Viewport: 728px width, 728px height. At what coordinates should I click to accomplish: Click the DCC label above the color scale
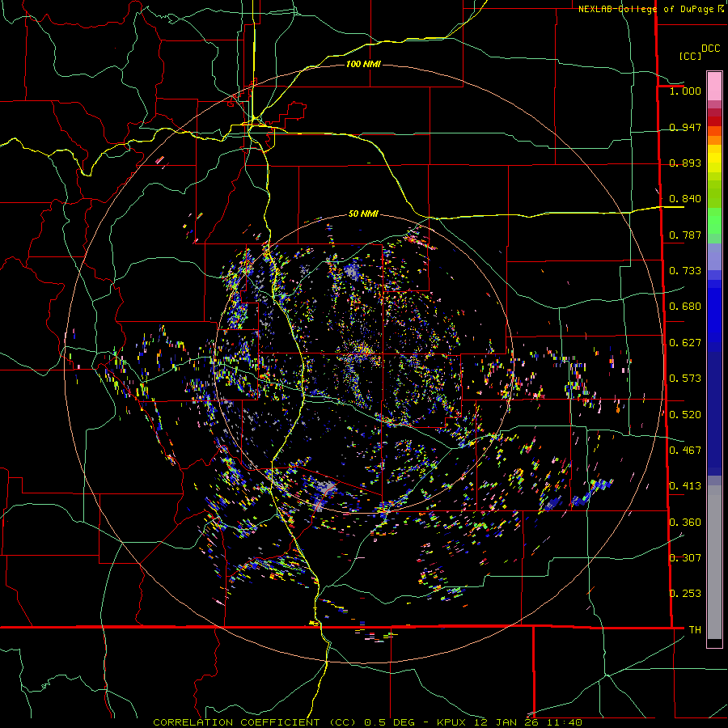pos(710,49)
